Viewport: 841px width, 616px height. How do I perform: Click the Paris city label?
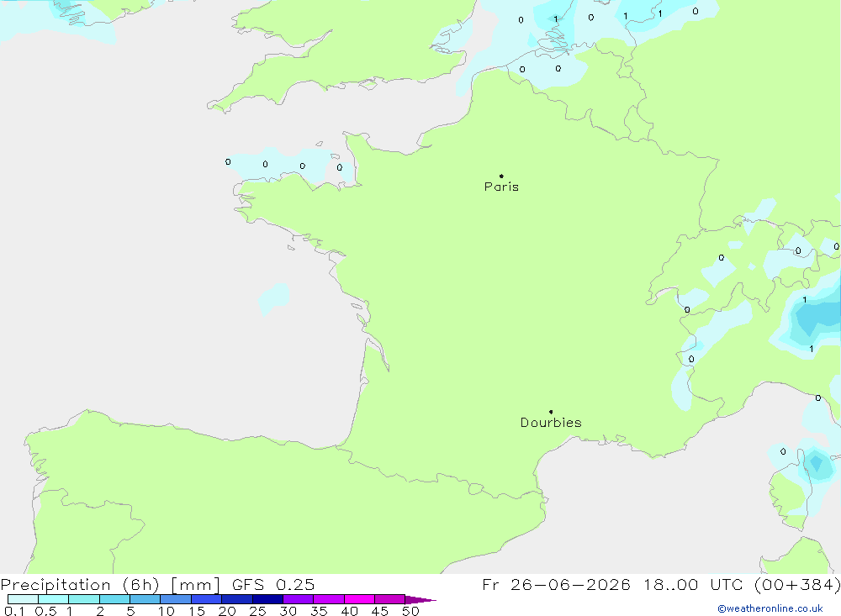[501, 187]
